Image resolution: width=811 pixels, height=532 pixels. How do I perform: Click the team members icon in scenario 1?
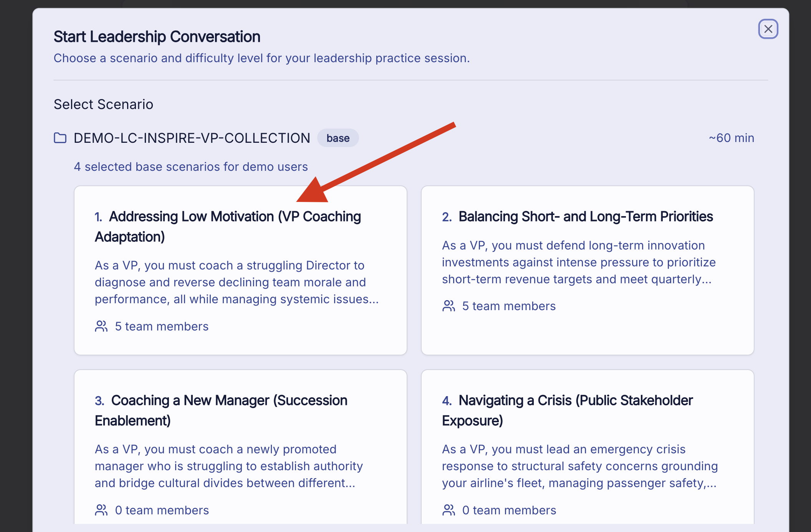pos(101,326)
